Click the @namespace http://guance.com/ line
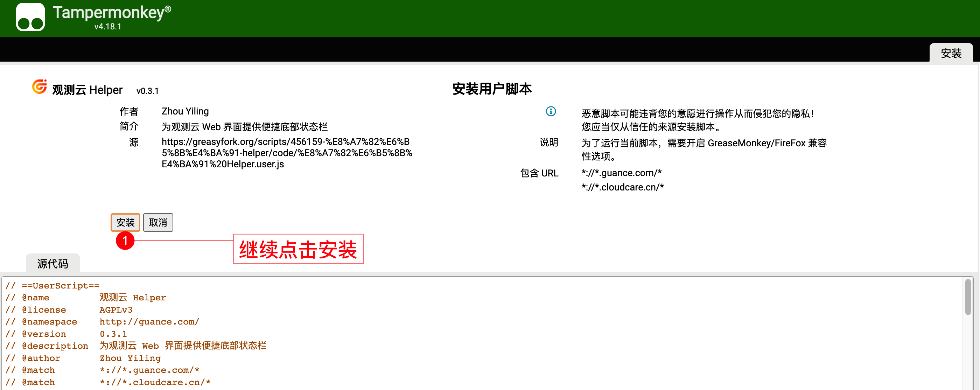Viewport: 980px width, 390px height. (102, 322)
